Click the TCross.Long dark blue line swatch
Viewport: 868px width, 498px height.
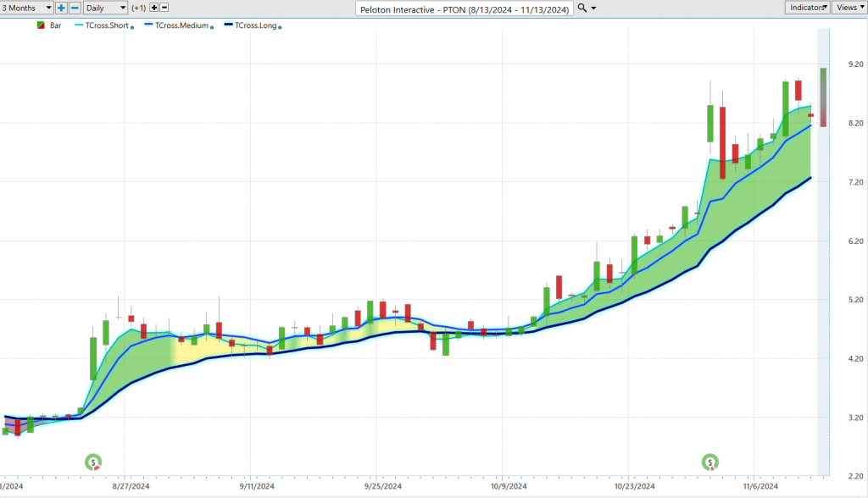(x=228, y=26)
